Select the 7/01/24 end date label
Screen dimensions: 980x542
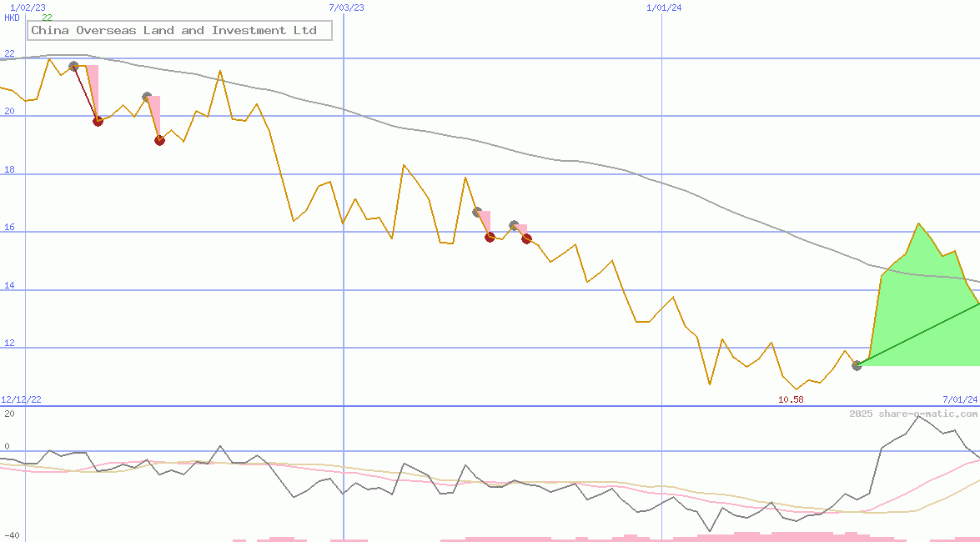pos(959,399)
